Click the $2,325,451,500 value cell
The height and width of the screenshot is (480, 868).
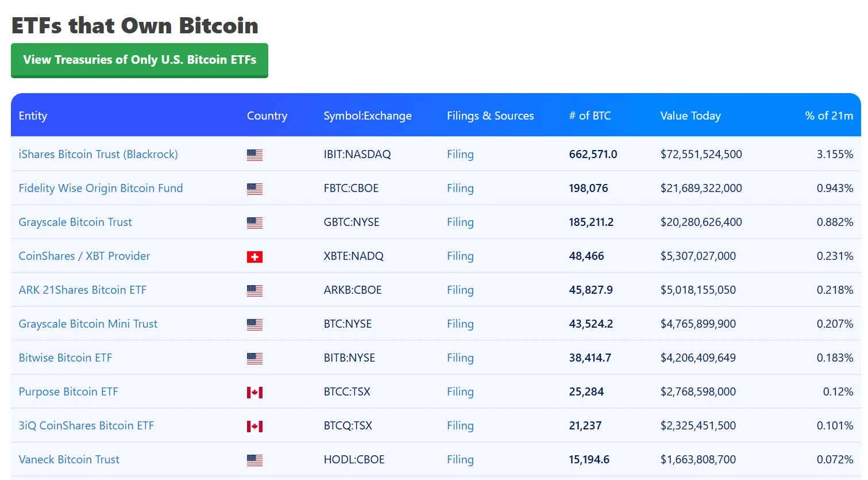(698, 425)
